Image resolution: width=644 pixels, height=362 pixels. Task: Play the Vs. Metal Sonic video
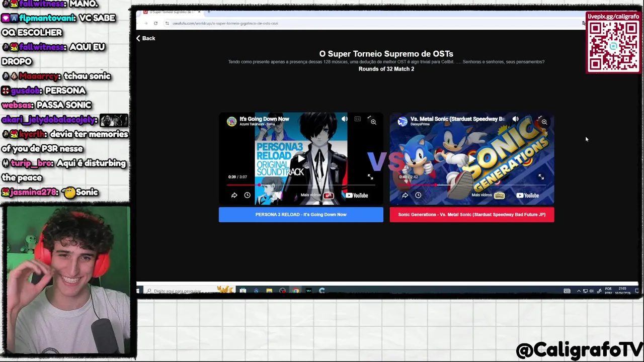point(472,159)
